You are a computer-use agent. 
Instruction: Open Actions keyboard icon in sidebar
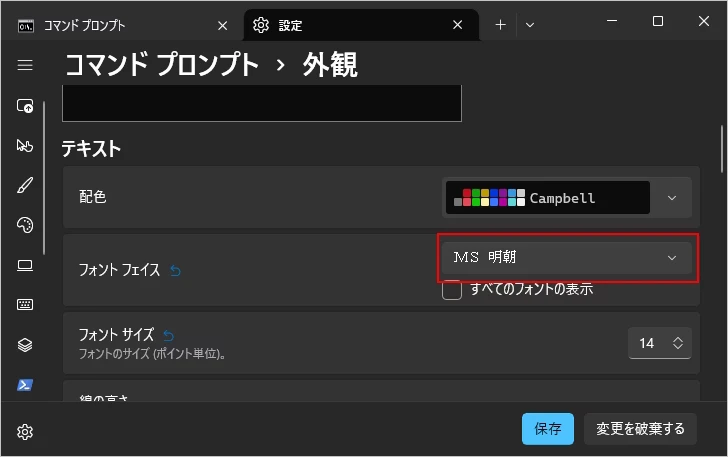[25, 305]
